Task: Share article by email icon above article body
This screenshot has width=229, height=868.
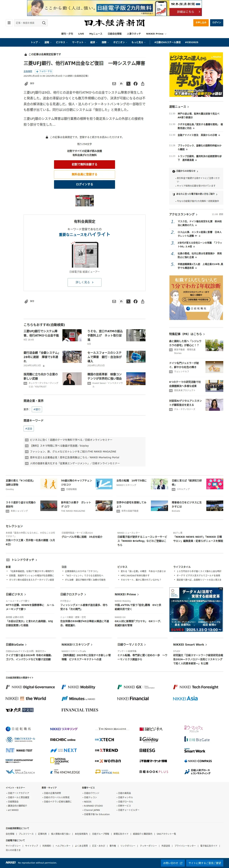Action: (x=114, y=84)
